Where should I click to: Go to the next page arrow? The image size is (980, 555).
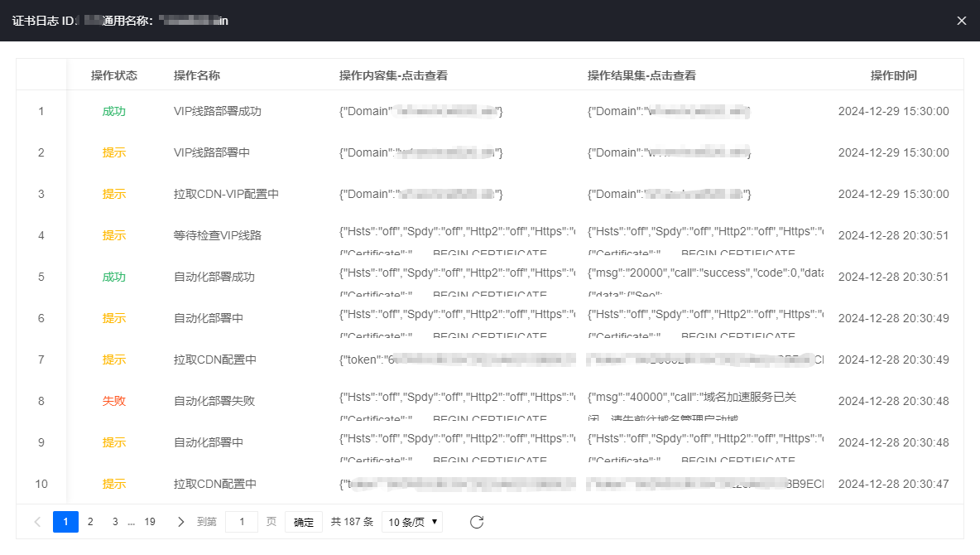pyautogui.click(x=180, y=522)
